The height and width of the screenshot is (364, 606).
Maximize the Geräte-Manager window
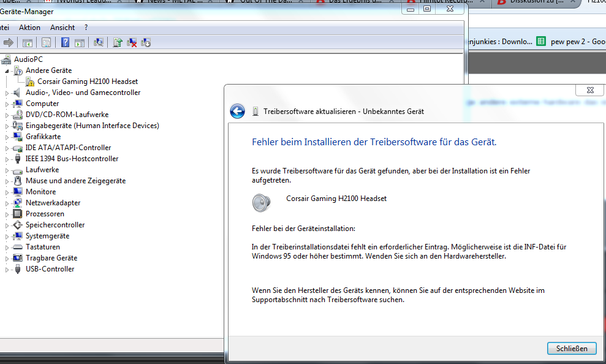pyautogui.click(x=427, y=9)
